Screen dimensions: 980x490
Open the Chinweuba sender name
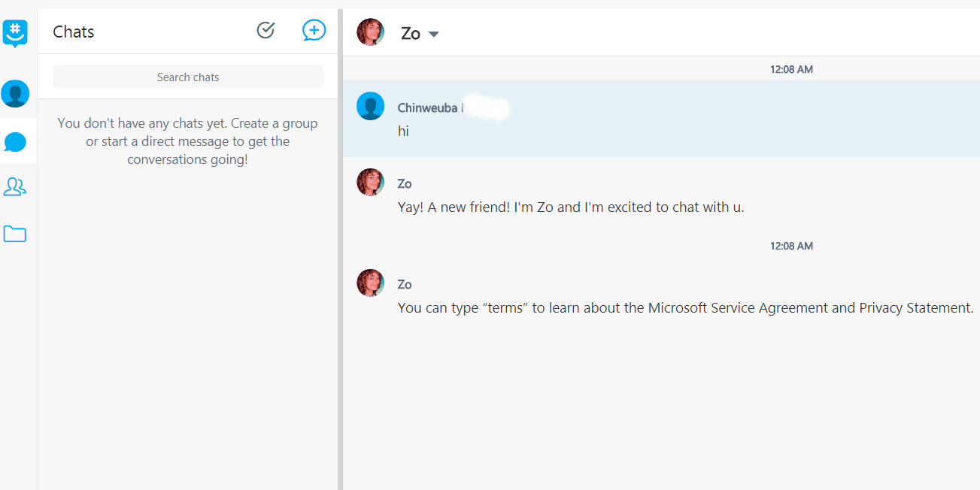427,108
